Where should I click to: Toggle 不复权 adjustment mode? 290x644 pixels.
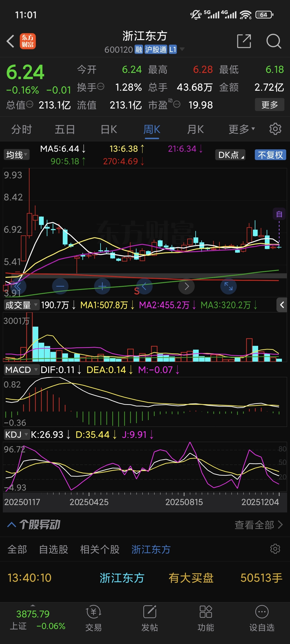point(270,155)
